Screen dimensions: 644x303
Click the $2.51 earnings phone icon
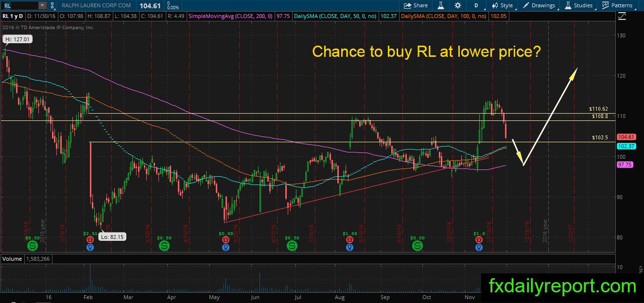[x=90, y=240]
